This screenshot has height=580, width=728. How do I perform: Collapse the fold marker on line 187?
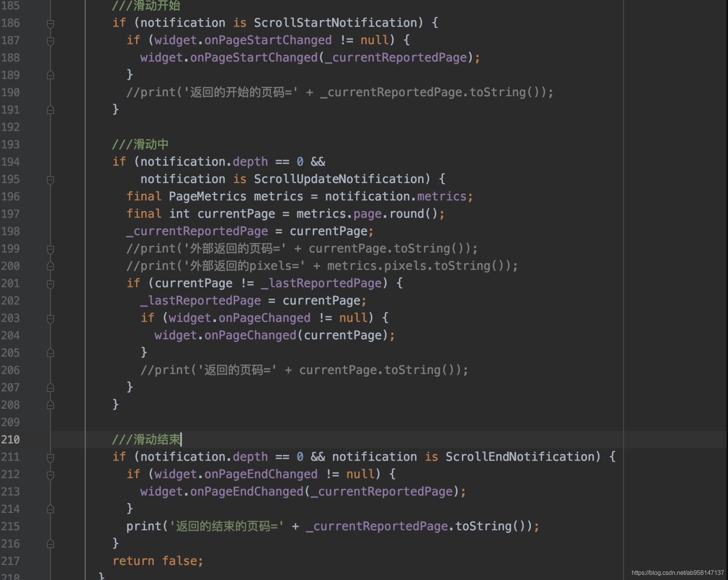[x=50, y=41]
